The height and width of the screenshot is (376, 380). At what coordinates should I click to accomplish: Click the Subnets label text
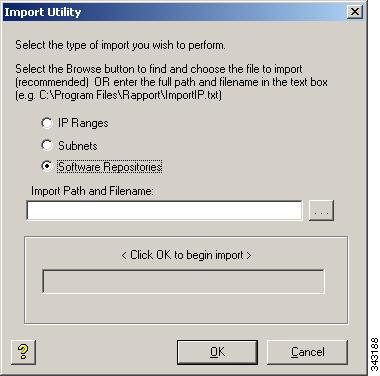point(78,146)
